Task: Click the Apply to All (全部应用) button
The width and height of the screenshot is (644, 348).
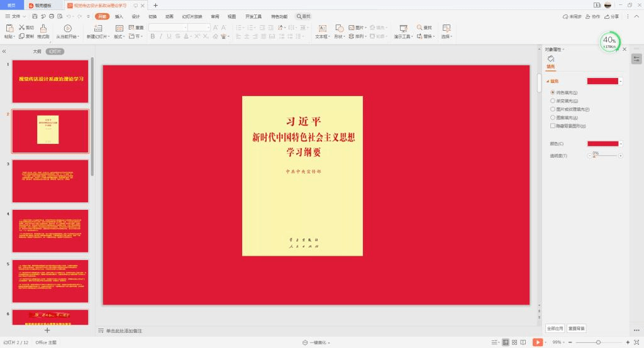Action: (554, 328)
